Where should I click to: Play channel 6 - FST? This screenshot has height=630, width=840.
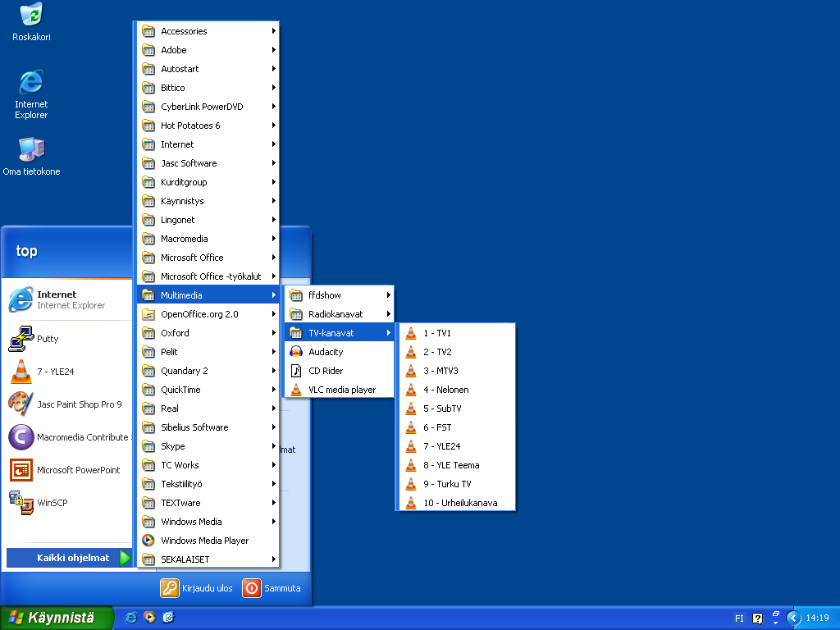[457, 427]
